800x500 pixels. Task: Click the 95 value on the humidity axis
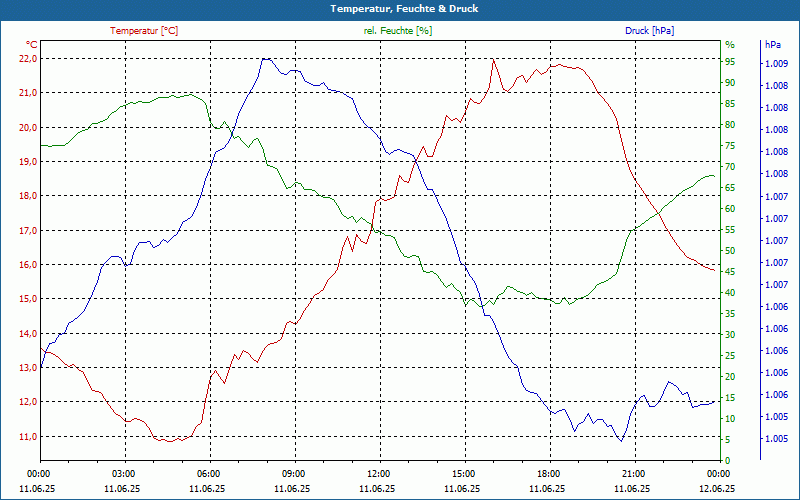pos(730,62)
